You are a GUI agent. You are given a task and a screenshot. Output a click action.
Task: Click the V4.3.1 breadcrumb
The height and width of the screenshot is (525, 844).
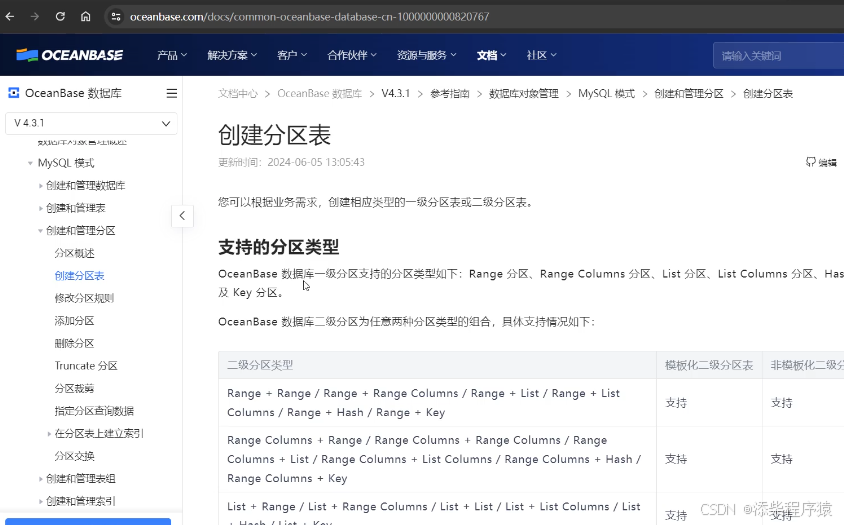(x=396, y=94)
